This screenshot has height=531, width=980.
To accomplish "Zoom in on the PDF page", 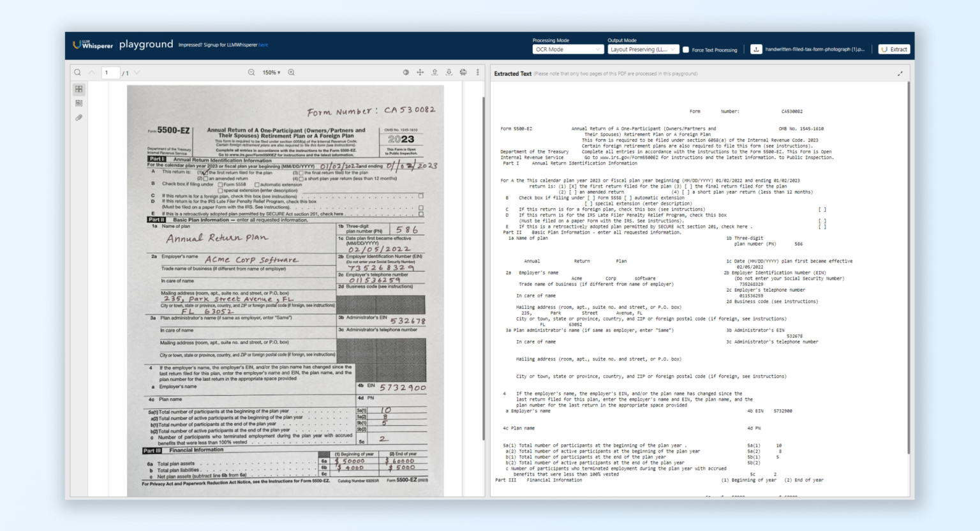I will [291, 72].
